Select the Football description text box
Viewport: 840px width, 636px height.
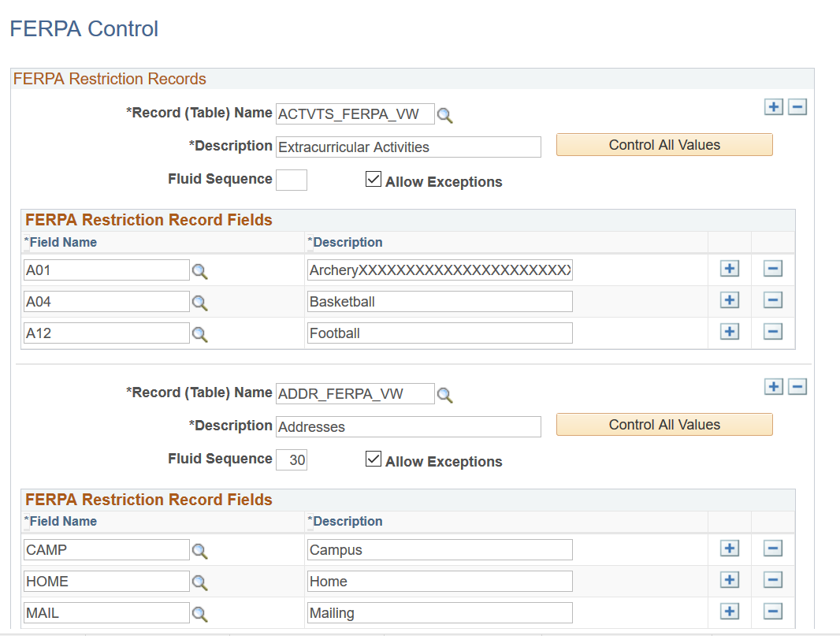[x=439, y=333]
